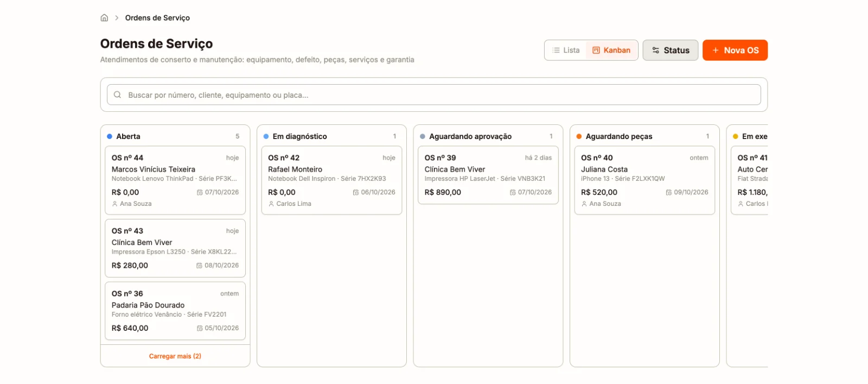
Task: Open card OS nº 44
Action: click(175, 180)
